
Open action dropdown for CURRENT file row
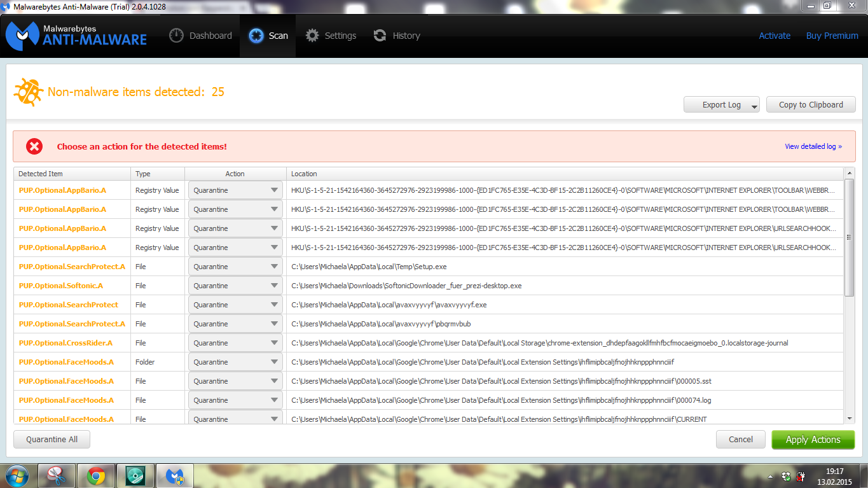click(235, 418)
